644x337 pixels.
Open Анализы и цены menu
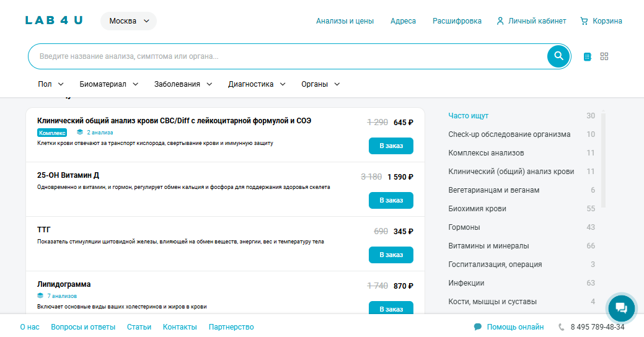[345, 21]
